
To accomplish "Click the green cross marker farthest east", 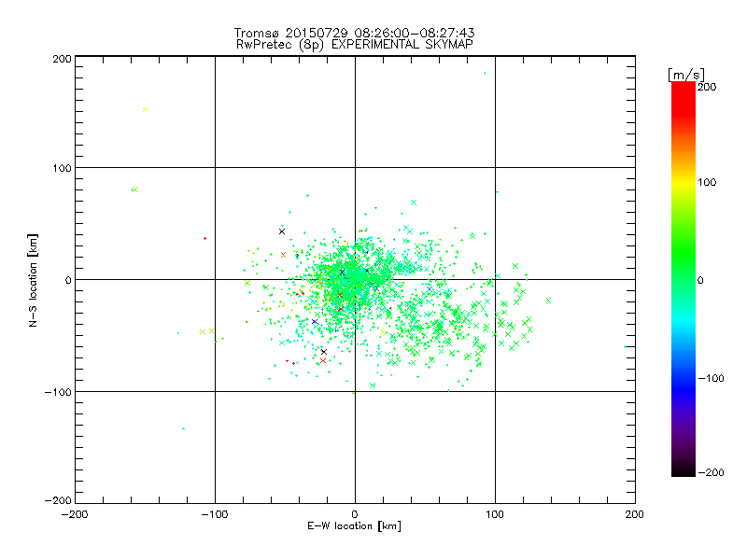I will click(x=548, y=301).
